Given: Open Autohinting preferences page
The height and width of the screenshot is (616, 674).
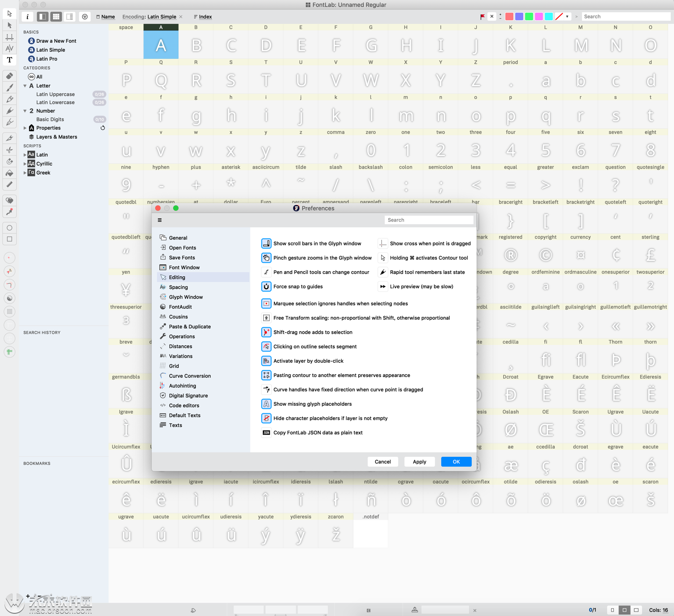Looking at the screenshot, I should pos(183,386).
